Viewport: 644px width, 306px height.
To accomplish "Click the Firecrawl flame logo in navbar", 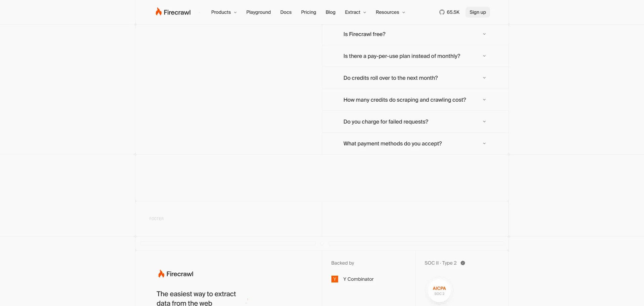I will click(159, 12).
